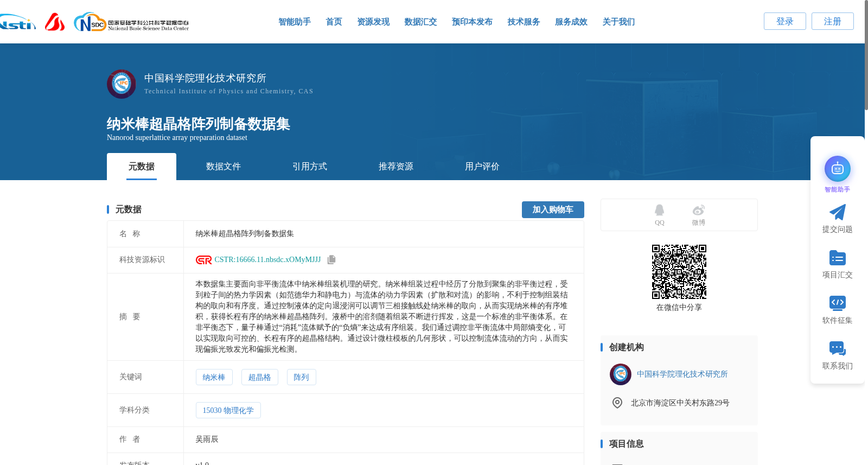This screenshot has height=465, width=868.
Task: Switch to the 引用方式 tab
Action: pyautogui.click(x=310, y=167)
